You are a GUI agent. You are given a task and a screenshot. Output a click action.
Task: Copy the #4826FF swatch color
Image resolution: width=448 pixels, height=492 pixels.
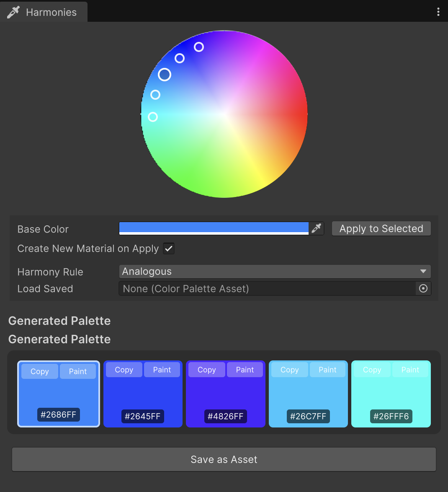point(207,370)
